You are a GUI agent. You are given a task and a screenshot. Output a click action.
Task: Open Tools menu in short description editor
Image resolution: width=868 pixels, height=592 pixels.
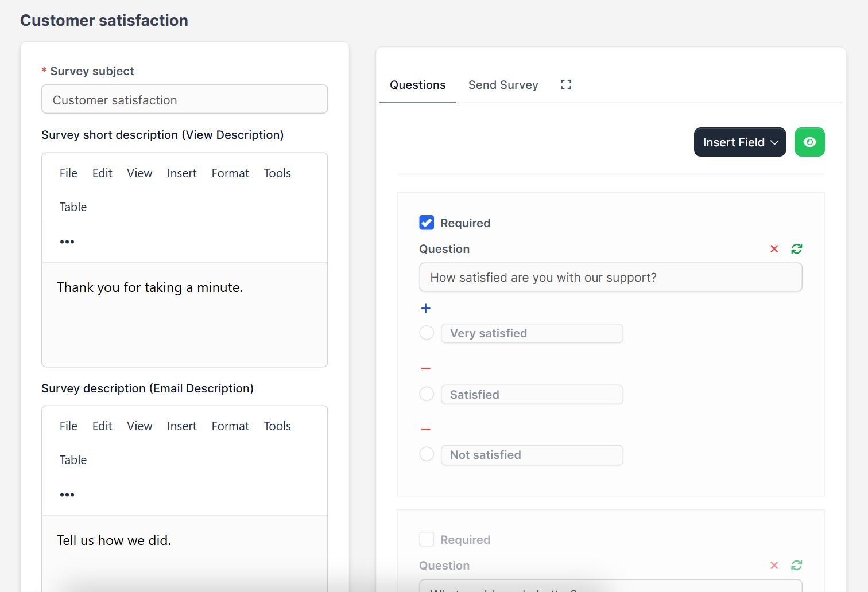pos(277,173)
